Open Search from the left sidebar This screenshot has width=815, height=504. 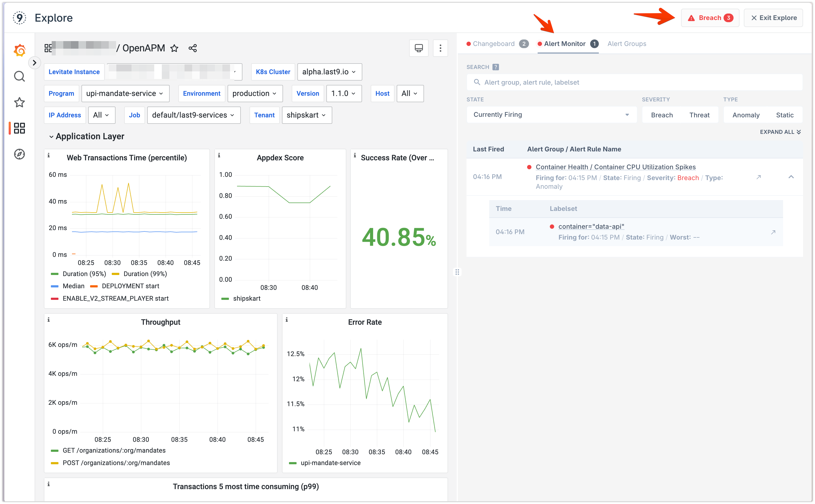click(x=19, y=76)
